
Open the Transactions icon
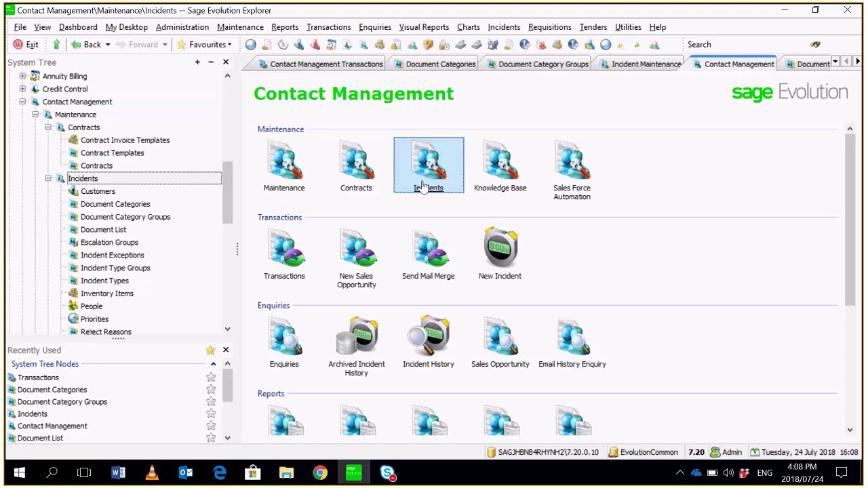(x=284, y=254)
